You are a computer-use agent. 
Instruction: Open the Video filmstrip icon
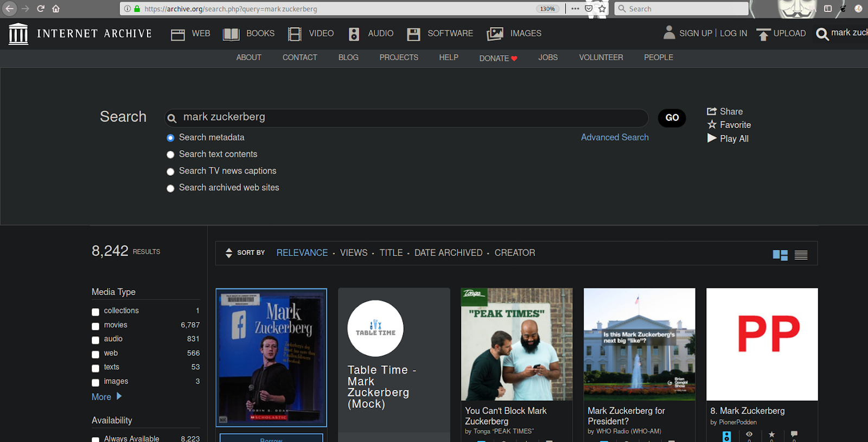pyautogui.click(x=295, y=34)
